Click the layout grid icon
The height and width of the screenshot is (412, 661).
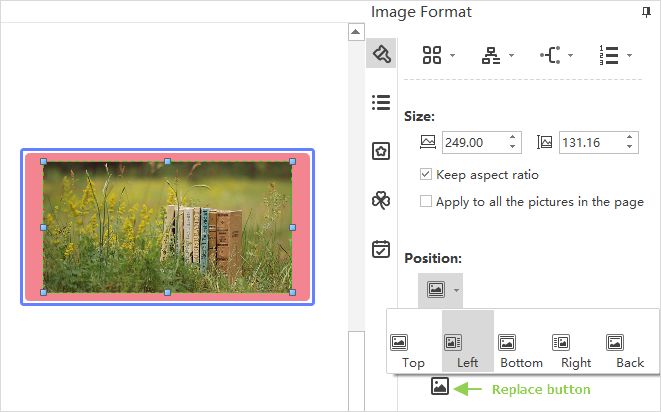[x=432, y=55]
